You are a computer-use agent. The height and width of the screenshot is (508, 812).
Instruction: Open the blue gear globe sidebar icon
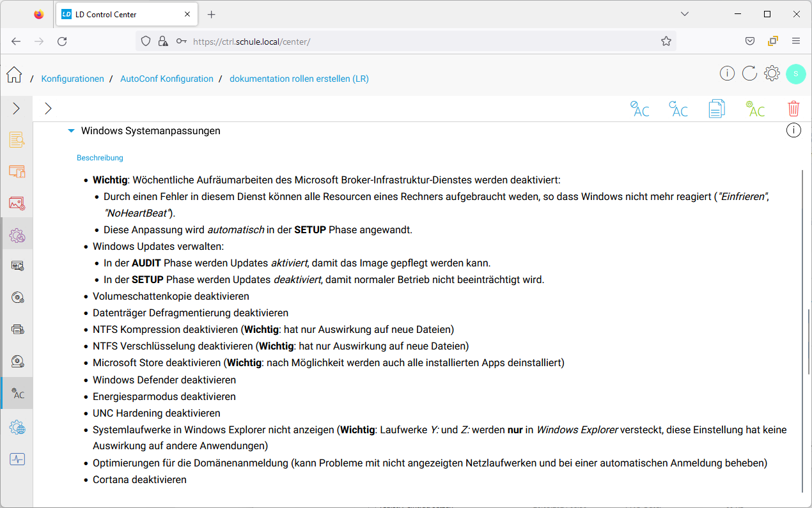[17, 427]
